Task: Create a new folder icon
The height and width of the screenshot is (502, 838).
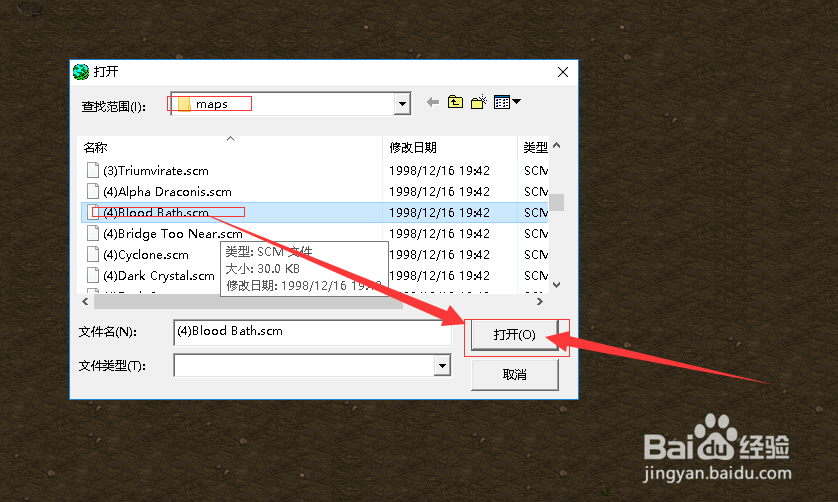Action: (x=479, y=102)
